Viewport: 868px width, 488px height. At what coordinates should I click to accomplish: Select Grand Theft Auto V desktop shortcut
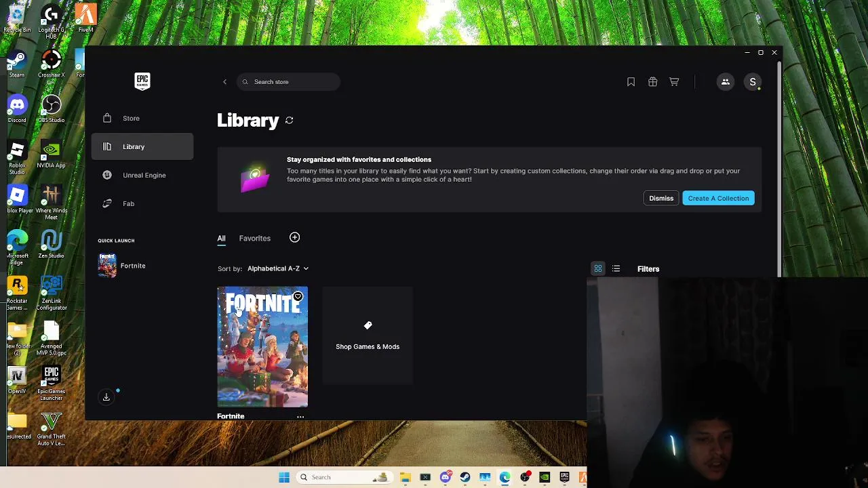coord(52,429)
